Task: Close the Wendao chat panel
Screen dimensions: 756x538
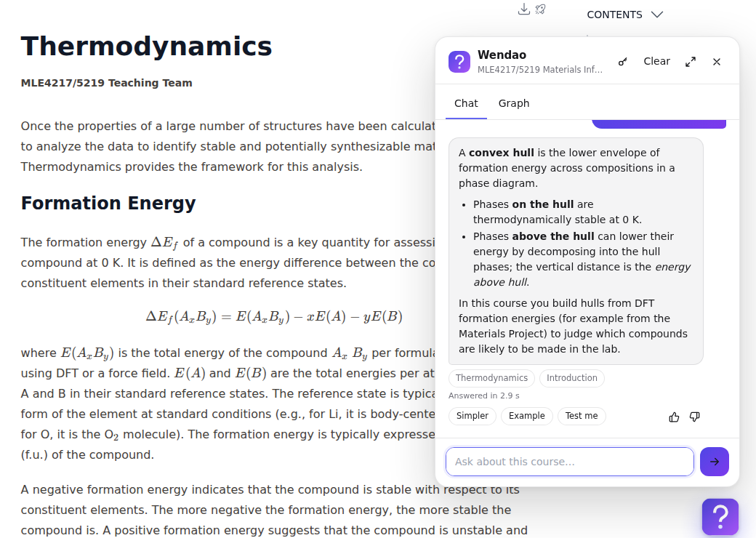Action: pos(717,62)
